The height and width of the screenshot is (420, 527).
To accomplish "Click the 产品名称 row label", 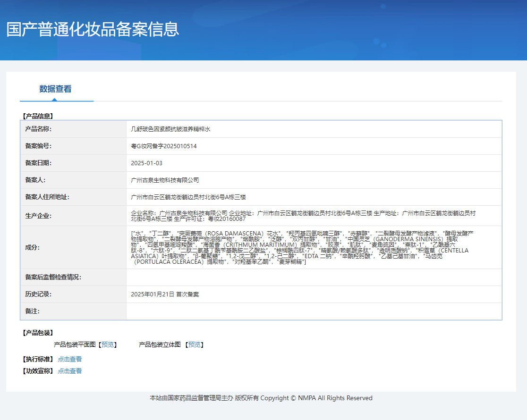I will click(x=38, y=129).
